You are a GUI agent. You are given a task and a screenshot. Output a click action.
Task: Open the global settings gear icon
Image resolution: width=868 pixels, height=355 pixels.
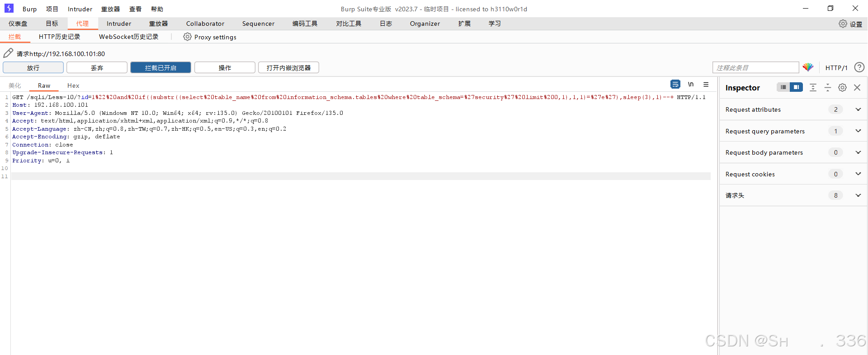tap(843, 24)
